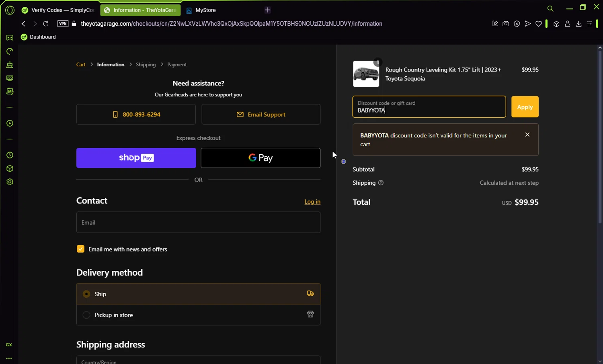Open the Player icon in sidebar
This screenshot has height=364, width=603.
(x=10, y=123)
